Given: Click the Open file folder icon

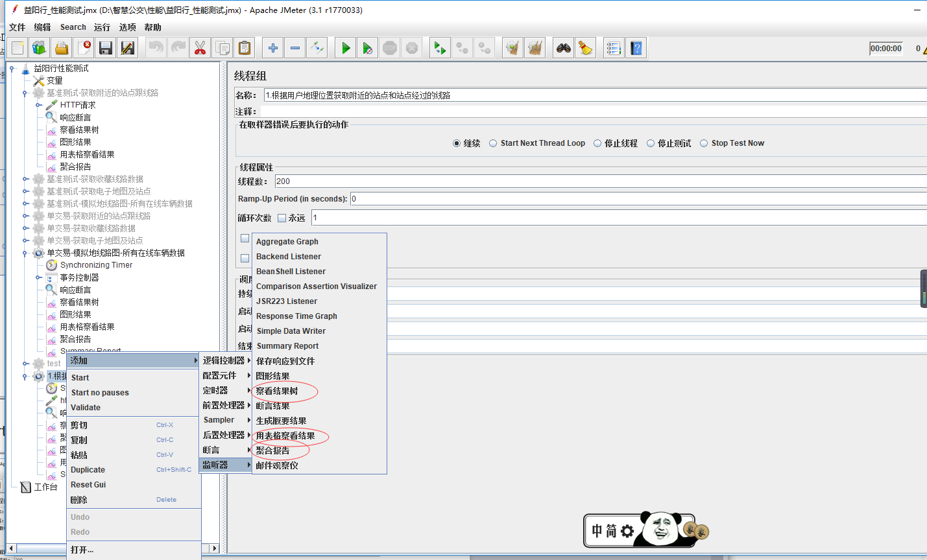Looking at the screenshot, I should 62,48.
